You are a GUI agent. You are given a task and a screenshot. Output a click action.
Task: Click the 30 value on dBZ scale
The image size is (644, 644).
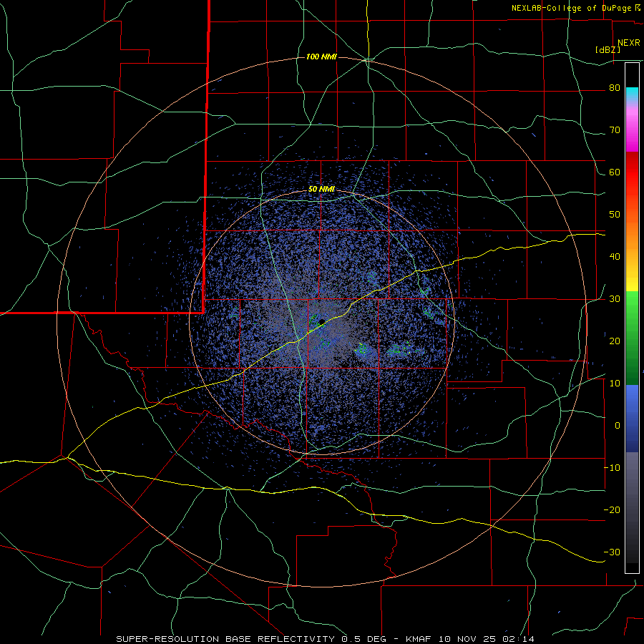click(615, 299)
